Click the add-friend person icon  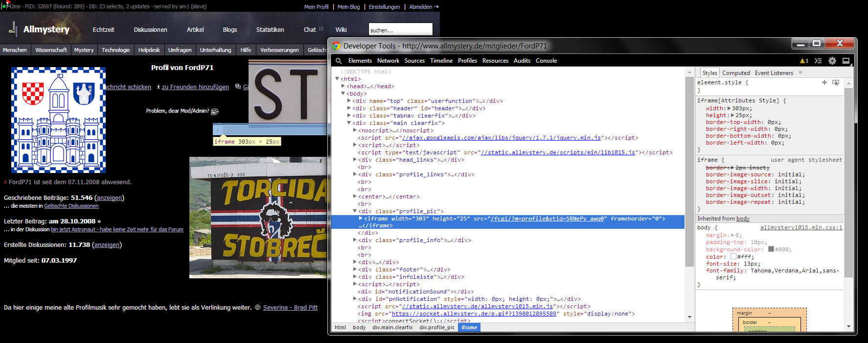click(159, 87)
